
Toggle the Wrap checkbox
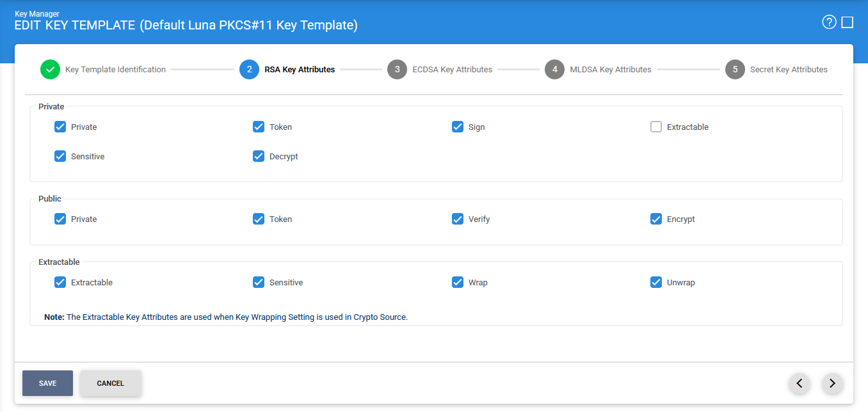click(458, 282)
